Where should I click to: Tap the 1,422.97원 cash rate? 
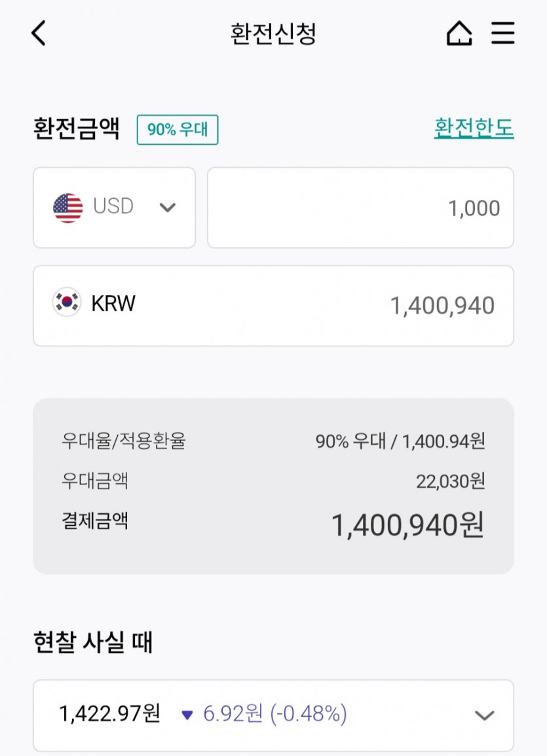point(109,713)
